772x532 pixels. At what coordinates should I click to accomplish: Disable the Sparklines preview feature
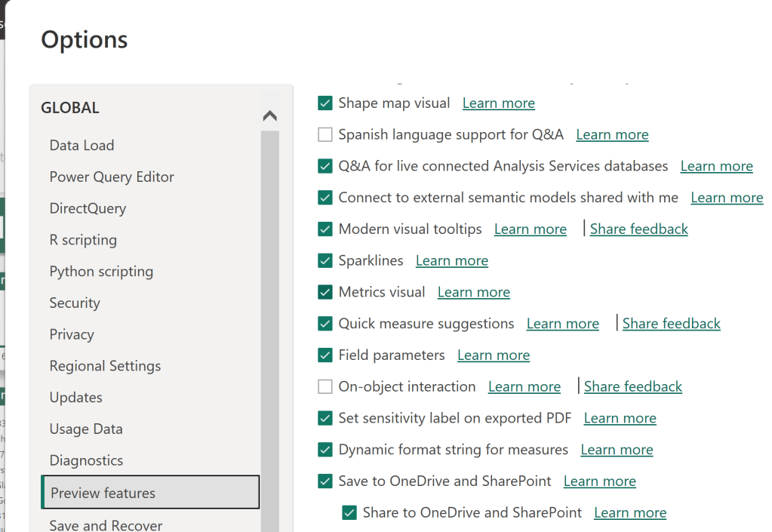325,261
